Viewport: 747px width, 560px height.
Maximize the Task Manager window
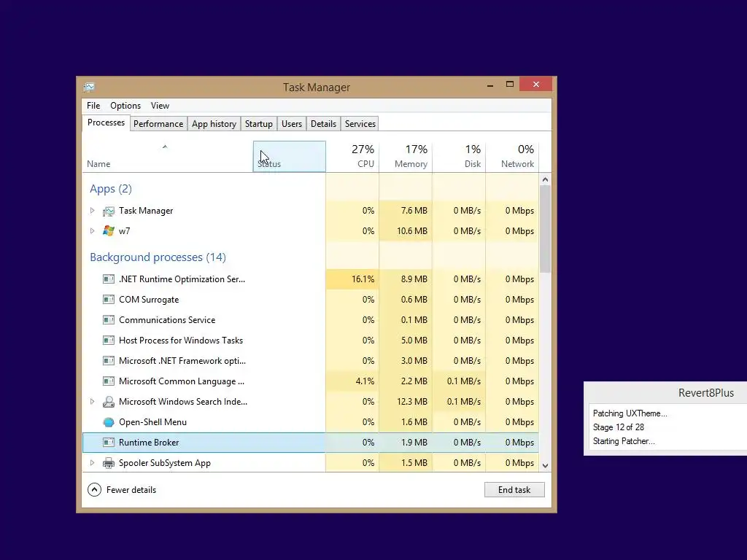(510, 85)
